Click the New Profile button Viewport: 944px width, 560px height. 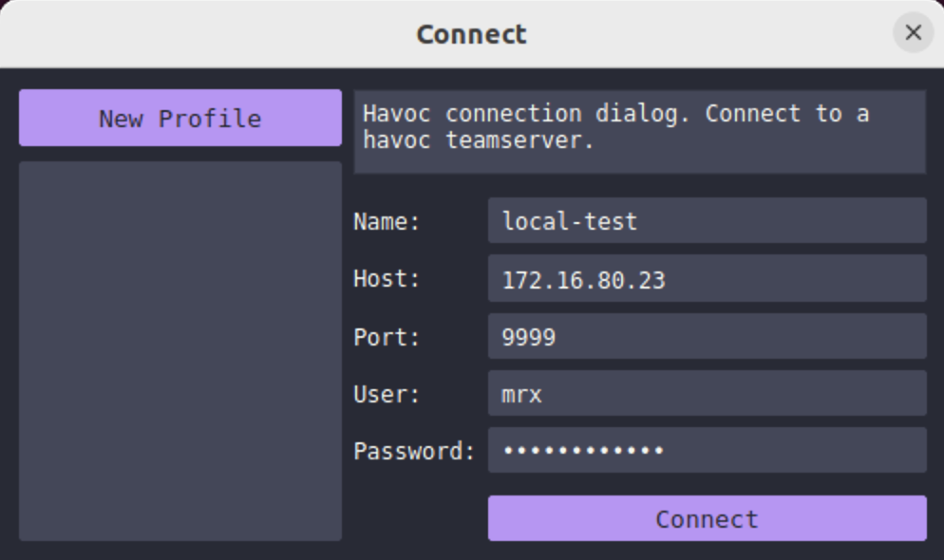[x=180, y=118]
